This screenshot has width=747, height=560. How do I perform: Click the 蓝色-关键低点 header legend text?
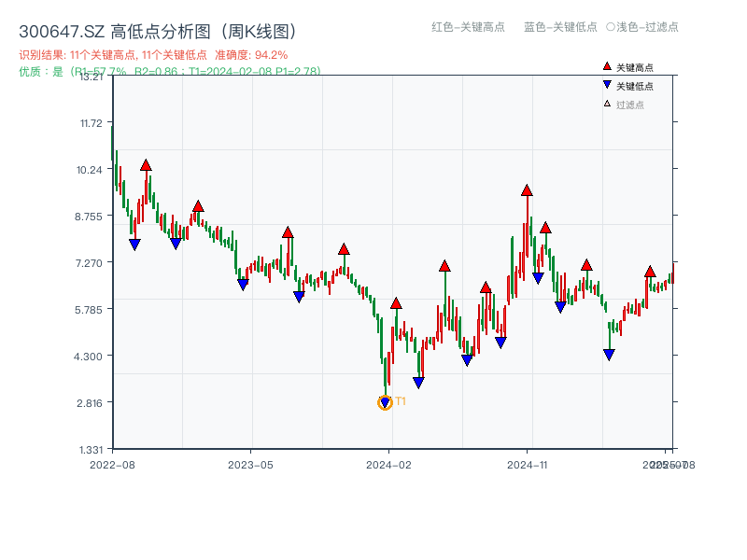tap(560, 27)
